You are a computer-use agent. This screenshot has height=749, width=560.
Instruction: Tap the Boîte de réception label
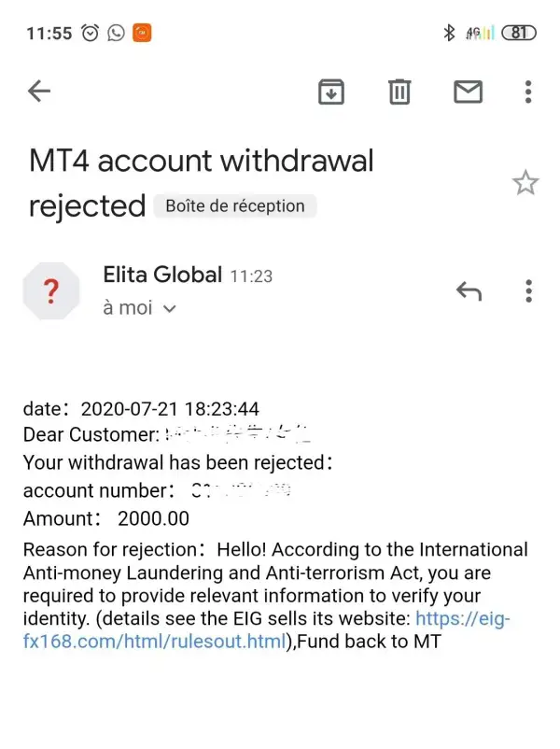(235, 206)
